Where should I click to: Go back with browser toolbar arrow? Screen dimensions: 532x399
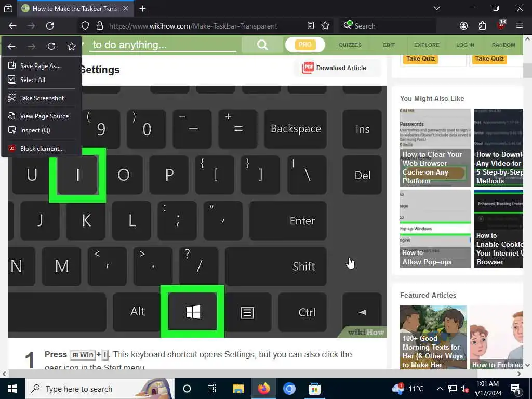[x=12, y=26]
